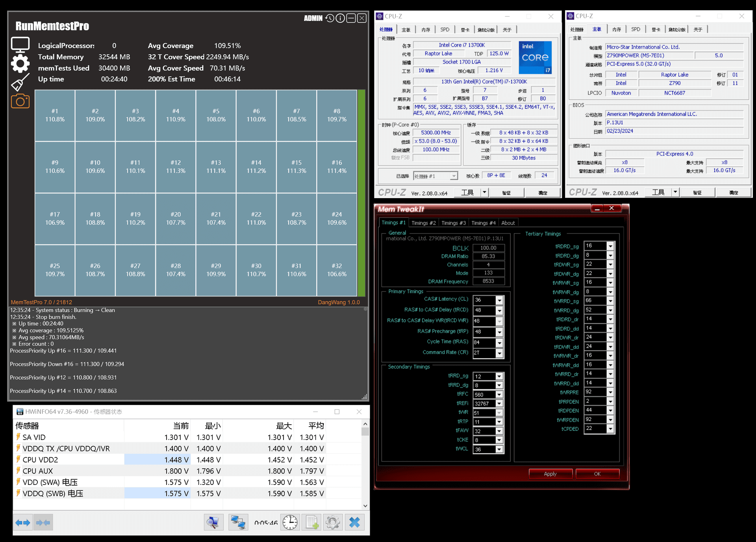
Task: Click HWiNFO scrollbar up arrow
Action: (x=365, y=424)
